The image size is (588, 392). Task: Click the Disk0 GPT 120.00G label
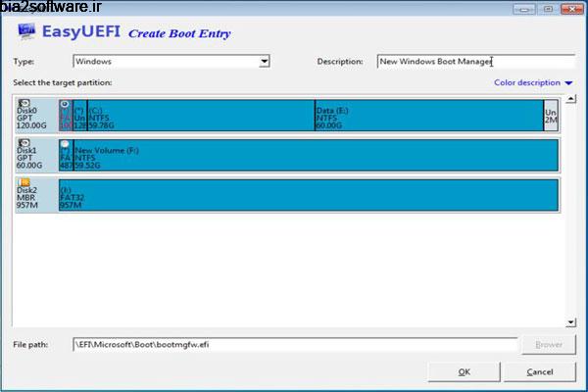31,118
